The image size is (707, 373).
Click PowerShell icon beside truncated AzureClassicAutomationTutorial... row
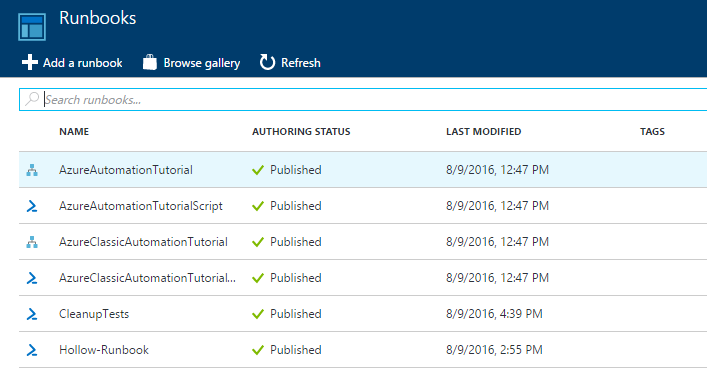point(32,278)
